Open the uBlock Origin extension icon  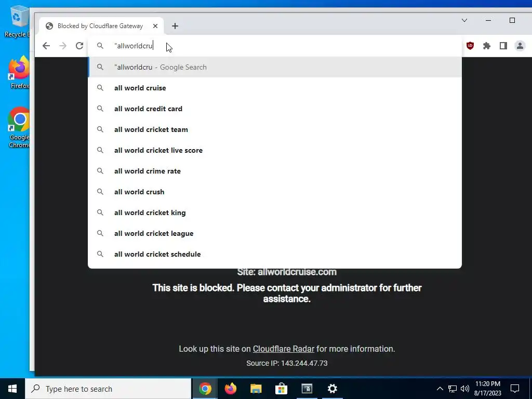[x=470, y=46]
